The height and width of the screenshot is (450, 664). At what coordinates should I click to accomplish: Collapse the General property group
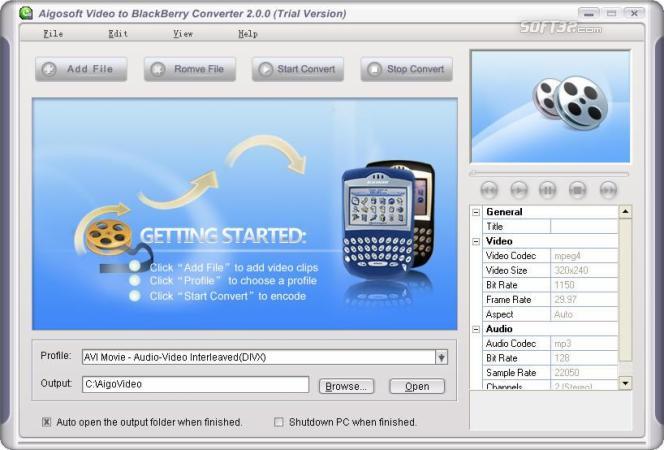click(476, 212)
